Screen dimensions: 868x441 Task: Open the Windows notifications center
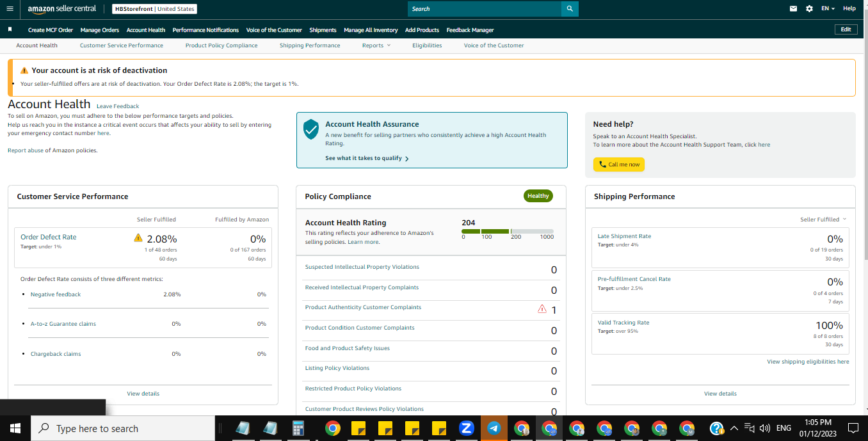(x=853, y=428)
